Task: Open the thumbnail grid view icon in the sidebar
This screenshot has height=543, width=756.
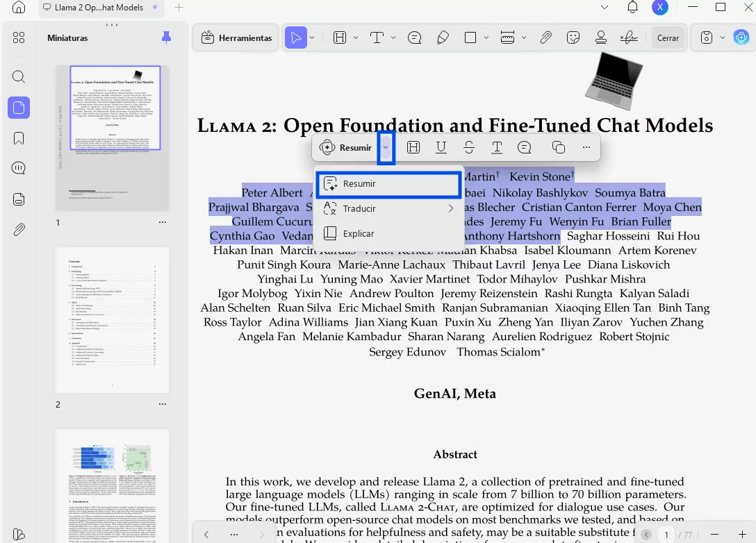Action: click(x=18, y=37)
